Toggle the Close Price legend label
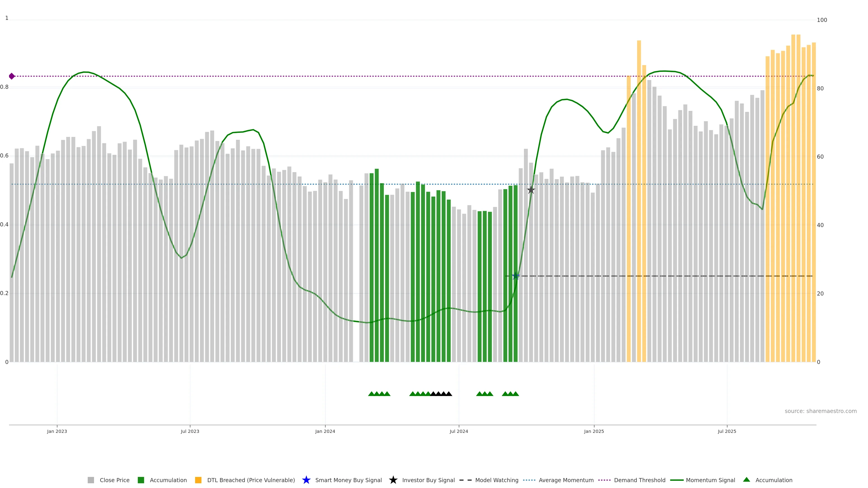This screenshot has width=868, height=488. tap(115, 480)
